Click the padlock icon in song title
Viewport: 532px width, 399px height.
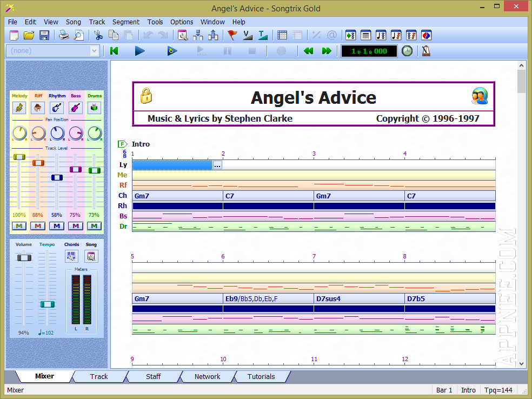tap(146, 96)
